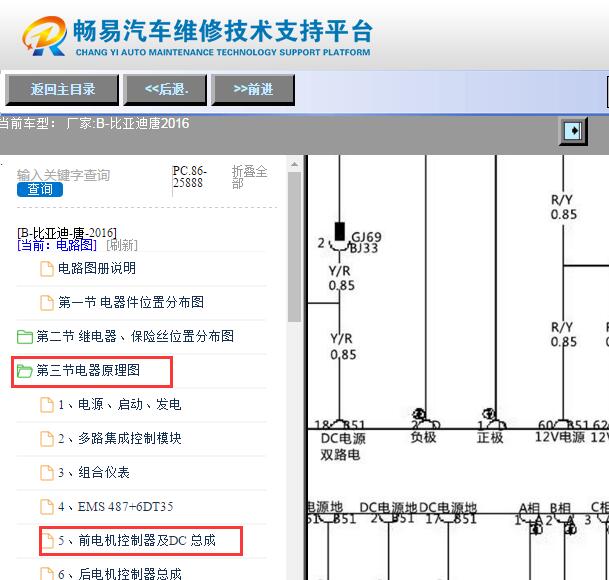This screenshot has width=609, height=580.
Task: Click the [当前：电路图] link
Action: (57, 245)
